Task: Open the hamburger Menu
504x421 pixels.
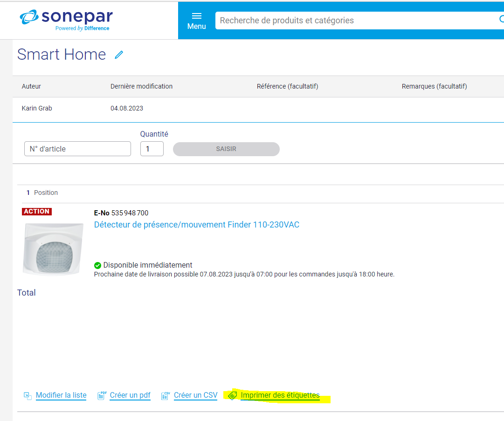Action: pyautogui.click(x=196, y=21)
